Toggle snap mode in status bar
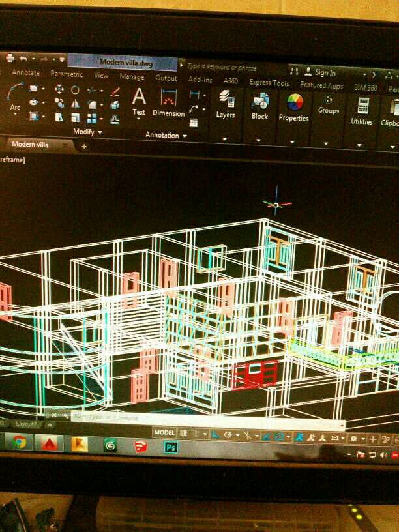This screenshot has width=399, height=532. tap(196, 434)
